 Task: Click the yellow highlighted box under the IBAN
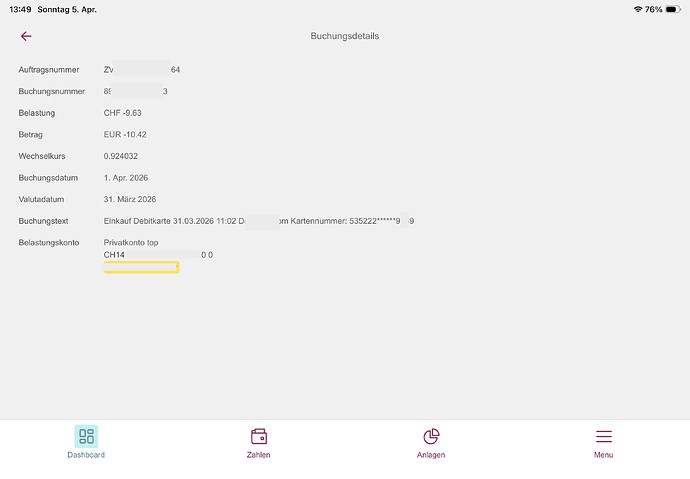point(141,267)
